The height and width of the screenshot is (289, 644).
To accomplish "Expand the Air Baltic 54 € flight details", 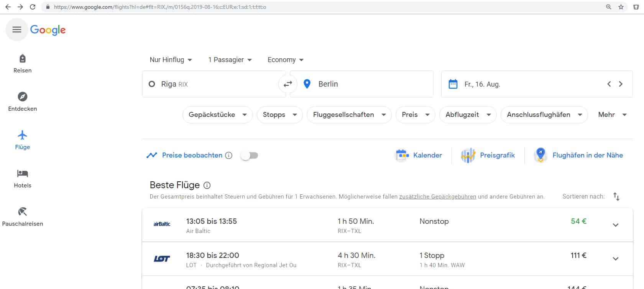I will coord(615,225).
